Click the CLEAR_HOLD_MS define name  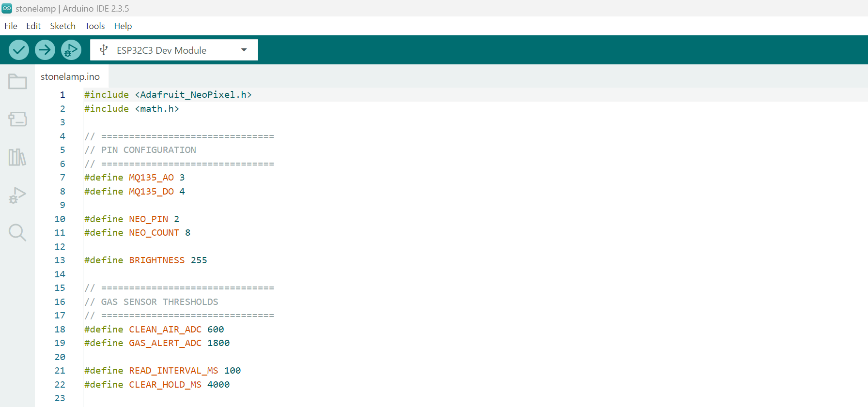point(165,385)
